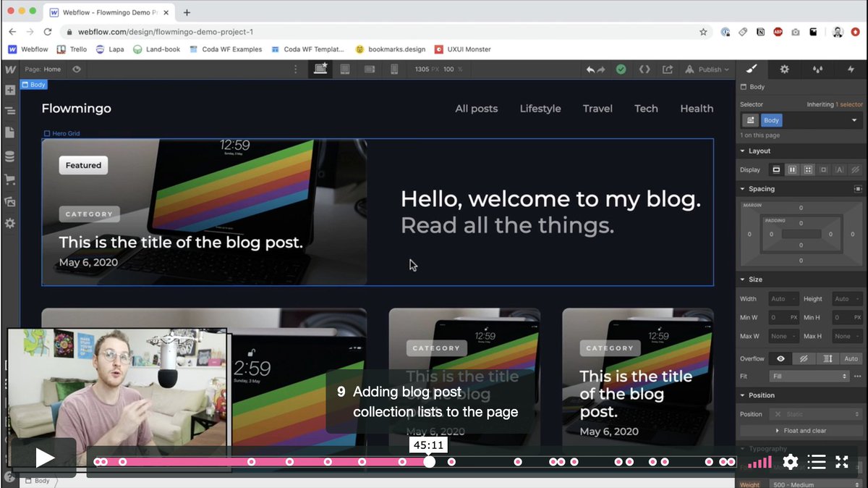Toggle page preview eye icon
Screen dimensions: 868x488
pyautogui.click(x=77, y=70)
